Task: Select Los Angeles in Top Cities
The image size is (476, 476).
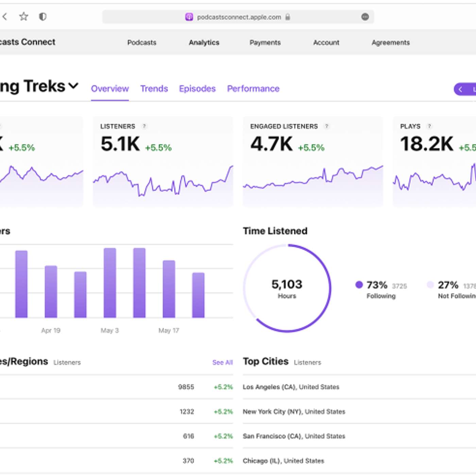Action: pos(291,387)
